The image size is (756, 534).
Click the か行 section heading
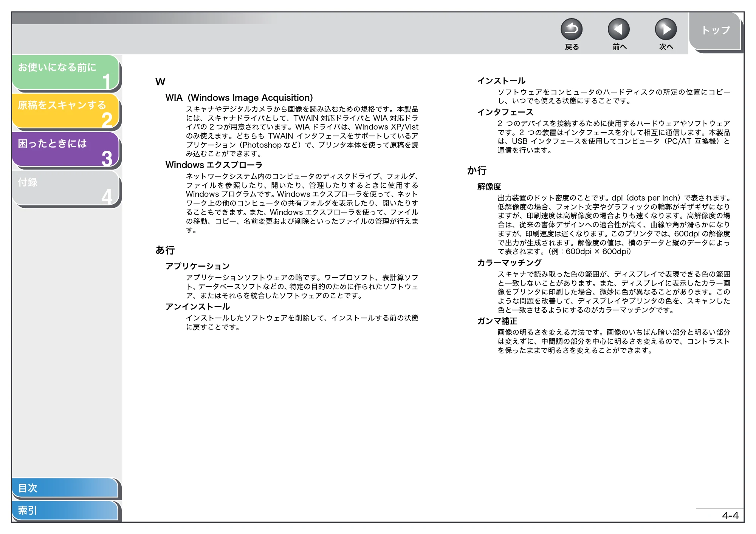477,170
